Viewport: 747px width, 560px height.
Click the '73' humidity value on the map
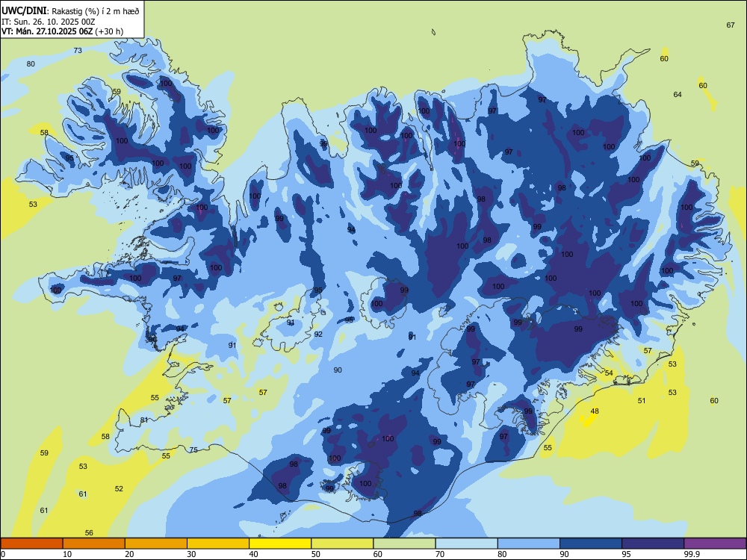click(78, 51)
